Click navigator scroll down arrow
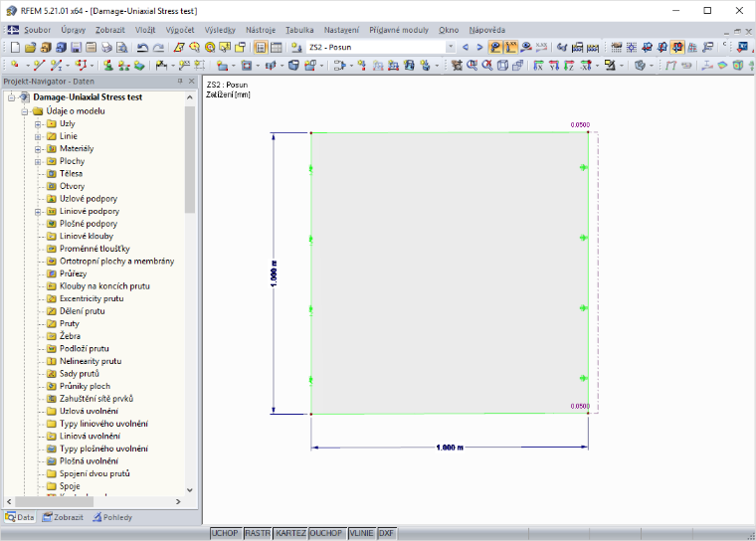This screenshot has width=756, height=541. (190, 490)
